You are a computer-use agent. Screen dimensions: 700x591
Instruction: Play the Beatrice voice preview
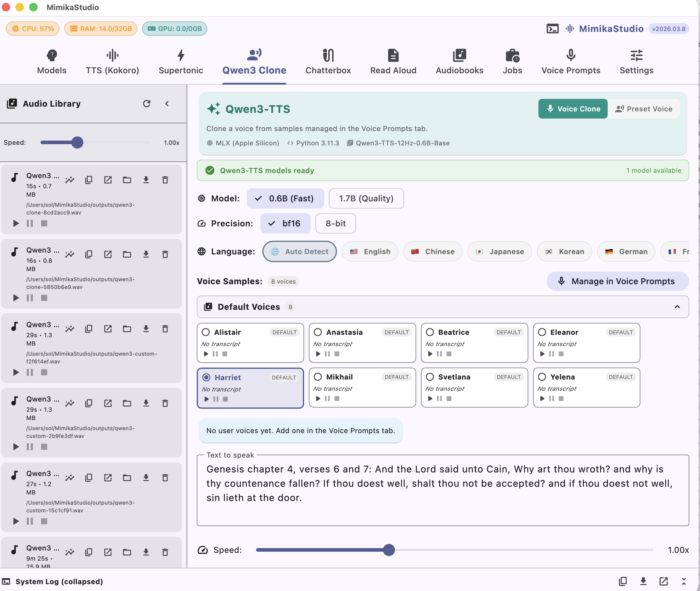coord(430,354)
